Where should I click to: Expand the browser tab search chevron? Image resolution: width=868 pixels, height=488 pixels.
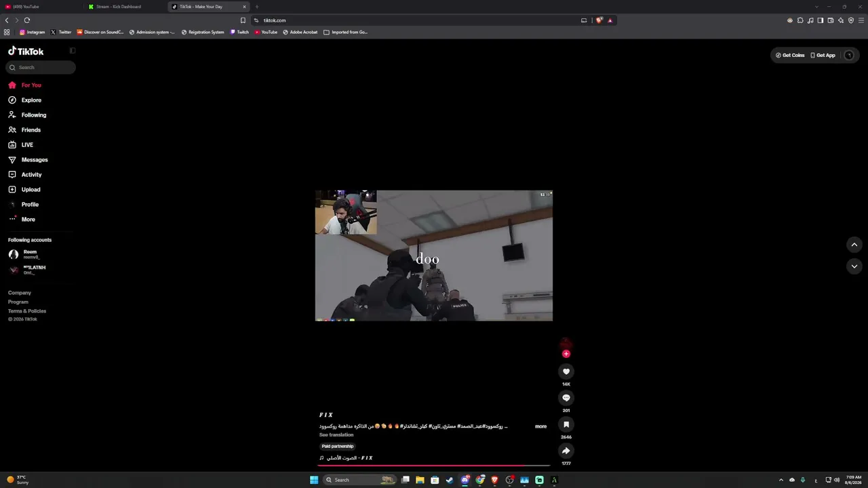(817, 7)
